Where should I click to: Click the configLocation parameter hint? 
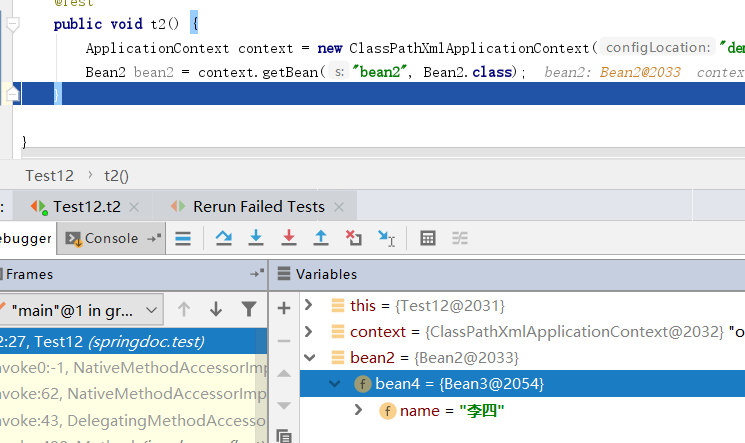tap(658, 48)
